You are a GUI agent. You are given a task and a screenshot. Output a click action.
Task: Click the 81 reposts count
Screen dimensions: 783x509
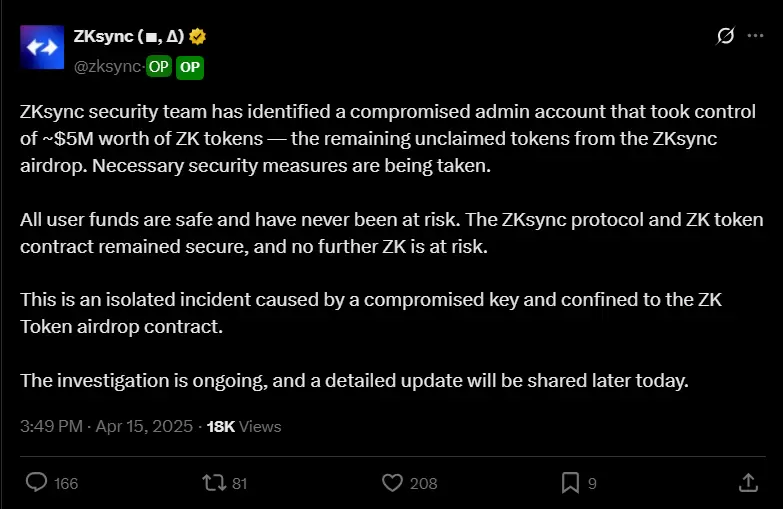[x=240, y=484]
